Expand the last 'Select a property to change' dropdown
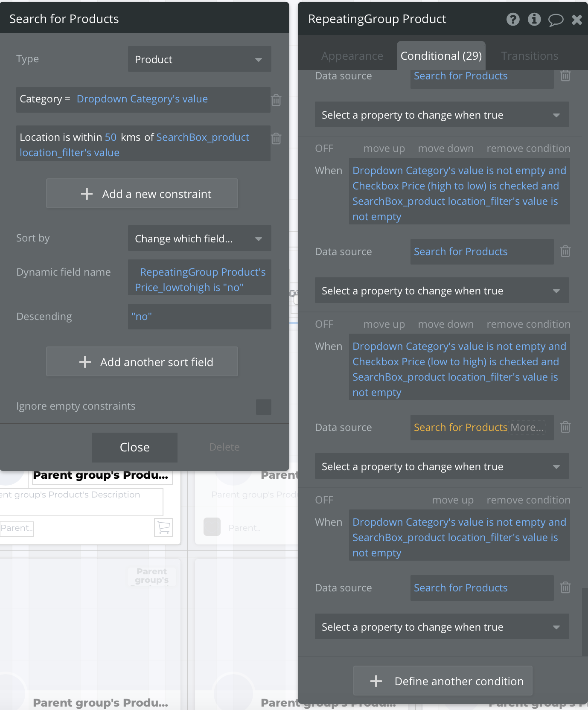Screen dimensions: 588x710 [x=442, y=627]
